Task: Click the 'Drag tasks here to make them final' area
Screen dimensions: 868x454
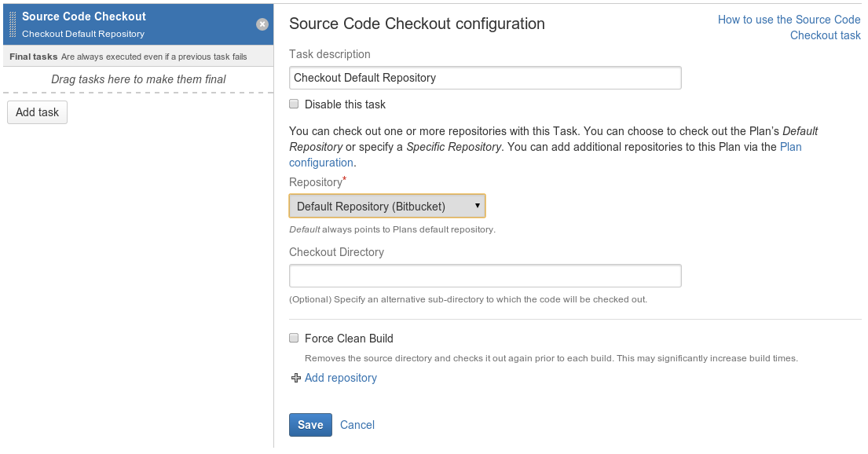Action: 138,80
